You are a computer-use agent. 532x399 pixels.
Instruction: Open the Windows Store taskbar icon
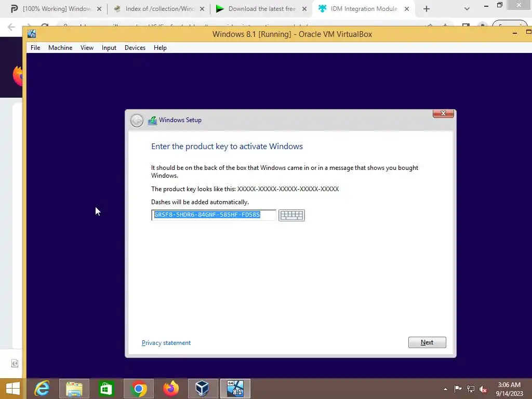point(106,389)
